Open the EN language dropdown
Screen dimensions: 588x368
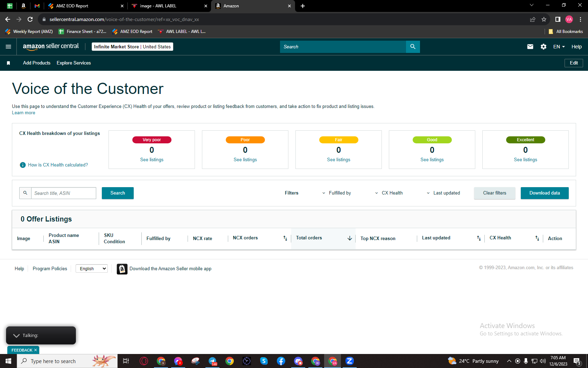[x=559, y=47]
